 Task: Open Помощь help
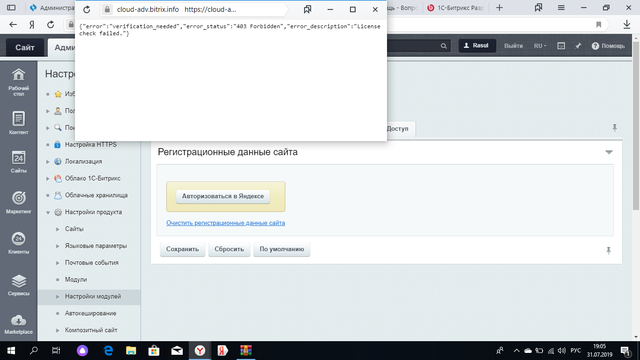(x=608, y=46)
